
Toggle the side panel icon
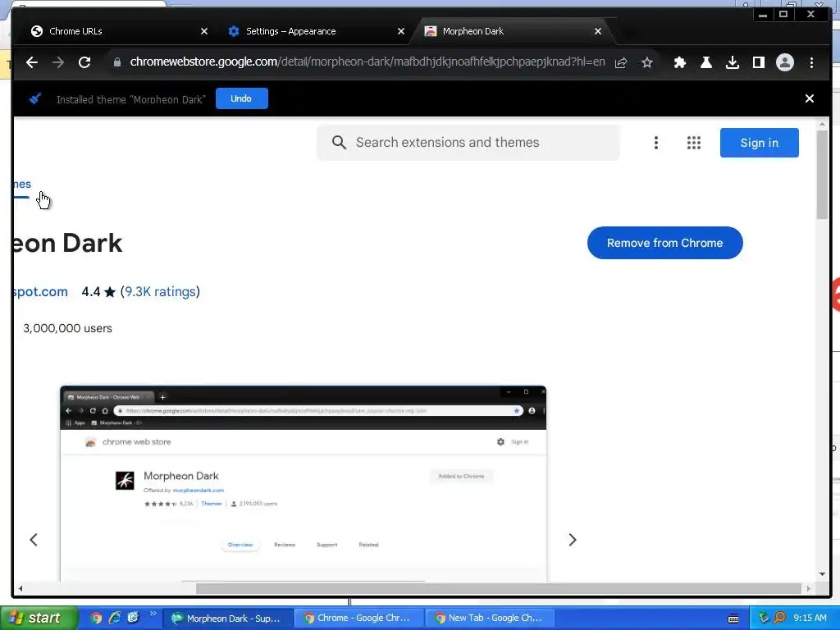click(x=759, y=62)
